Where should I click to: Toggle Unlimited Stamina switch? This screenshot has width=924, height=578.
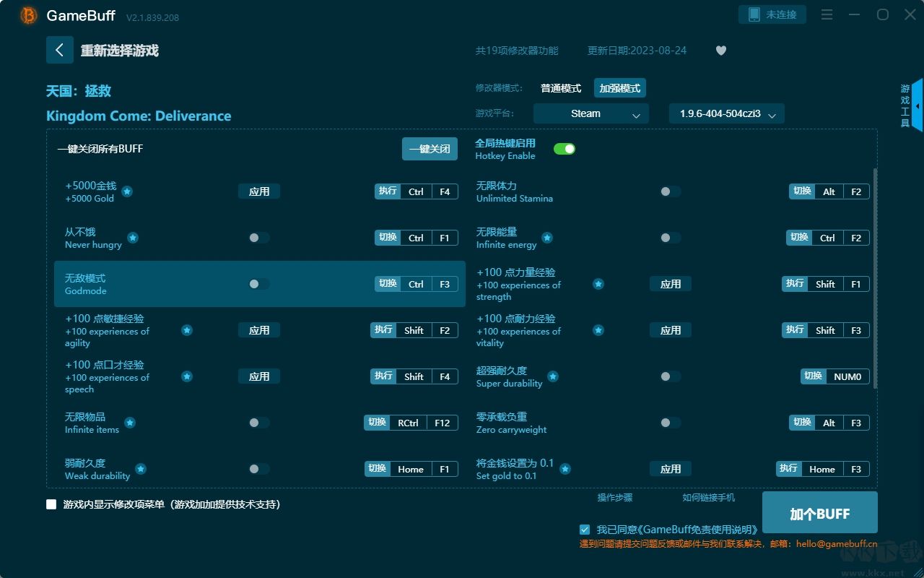[x=671, y=191]
